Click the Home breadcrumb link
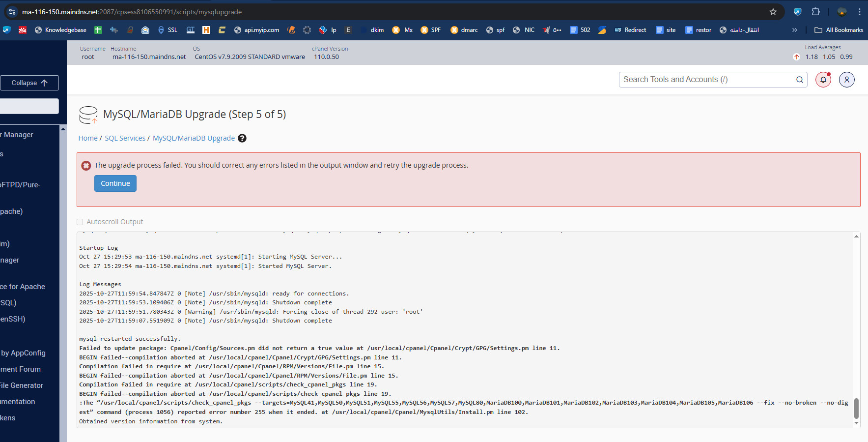 point(88,138)
